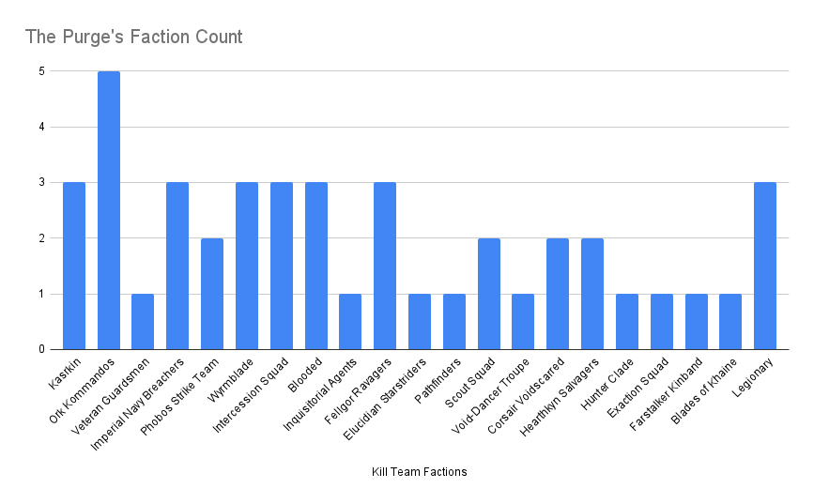814x504 pixels.
Task: Select the Legionary bar
Action: pyautogui.click(x=765, y=266)
